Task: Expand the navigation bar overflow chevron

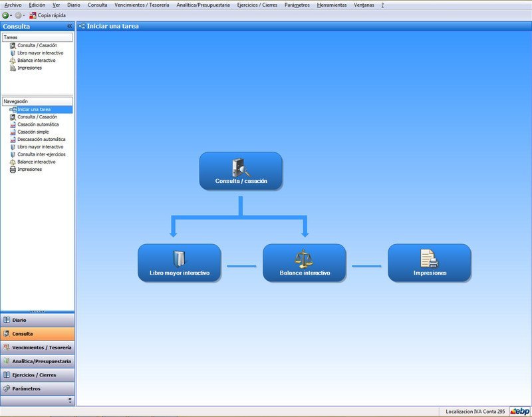Action: point(69,400)
